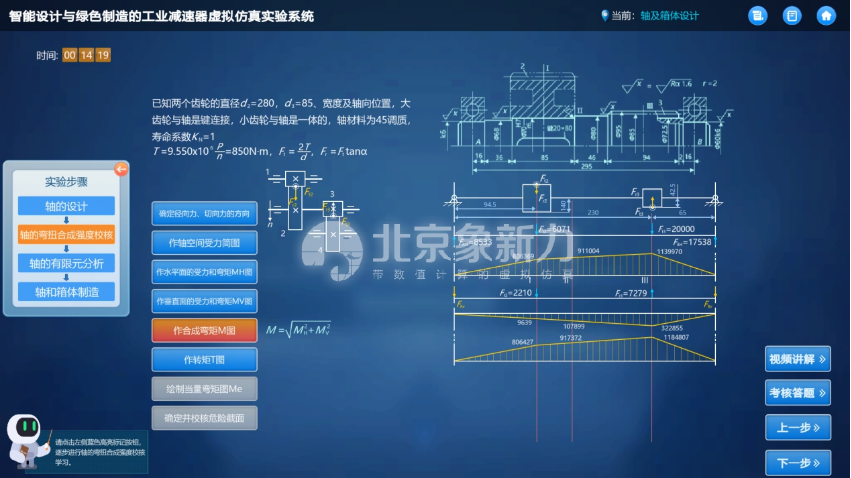
Task: Go to 轴的有限元分析 step
Action: [66, 263]
